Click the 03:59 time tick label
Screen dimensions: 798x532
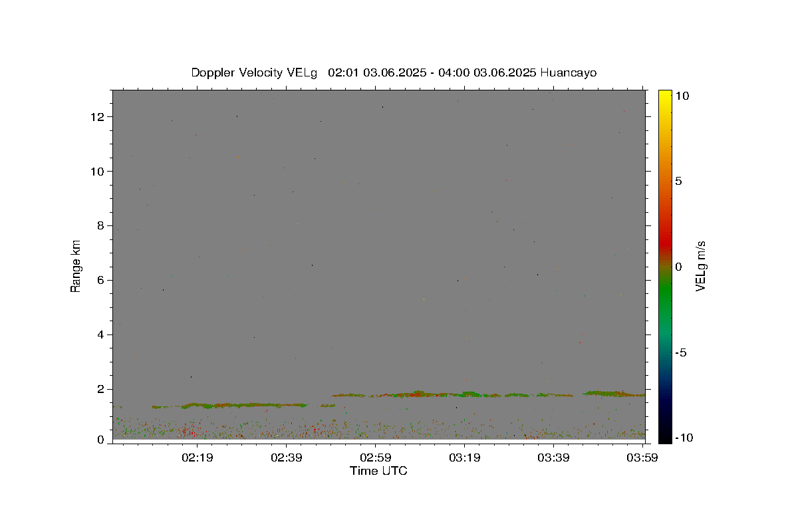coord(642,458)
